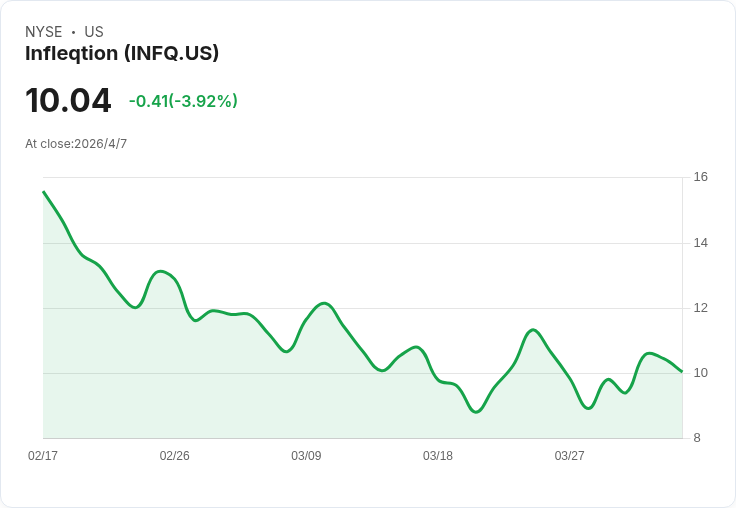Click the 16 value on price axis
This screenshot has width=736, height=508.
coord(700,177)
